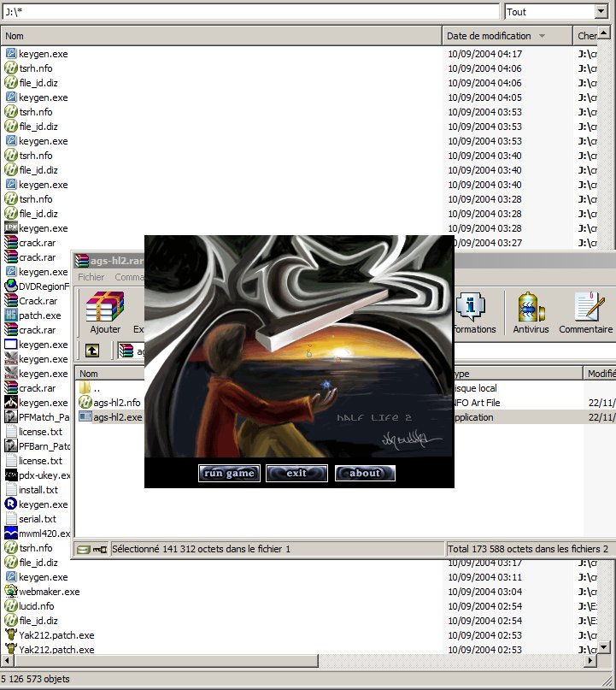Open the parent '..' folder in WinRAR
This screenshot has height=690, width=616.
tap(90, 388)
